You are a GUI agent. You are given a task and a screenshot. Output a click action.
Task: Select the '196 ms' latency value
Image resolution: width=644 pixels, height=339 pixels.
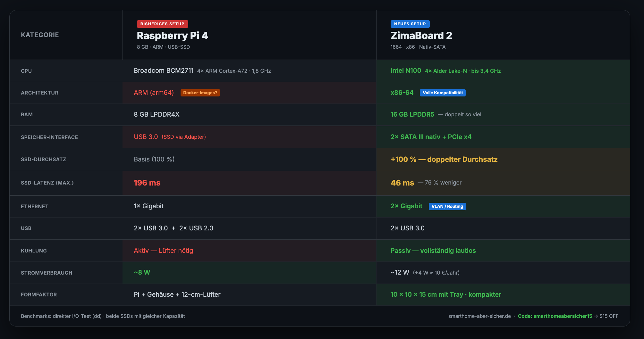[147, 183]
